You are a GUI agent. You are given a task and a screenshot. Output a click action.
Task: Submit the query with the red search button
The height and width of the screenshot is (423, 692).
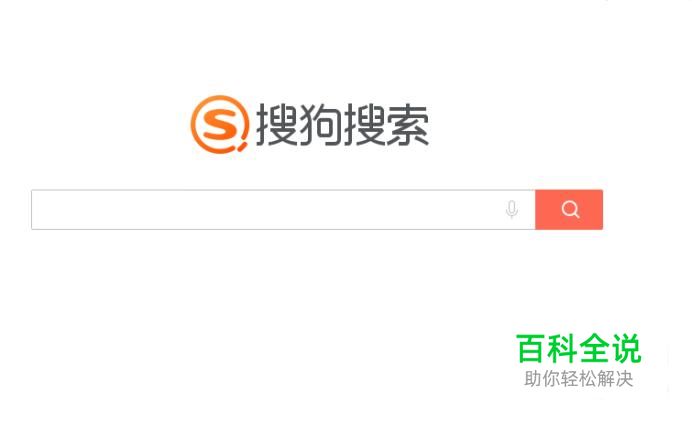[x=569, y=210]
